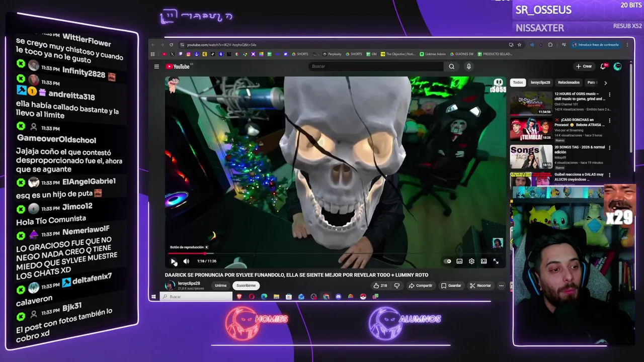The height and width of the screenshot is (362, 644).
Task: Open The Objective bookmark
Action: pos(397,54)
